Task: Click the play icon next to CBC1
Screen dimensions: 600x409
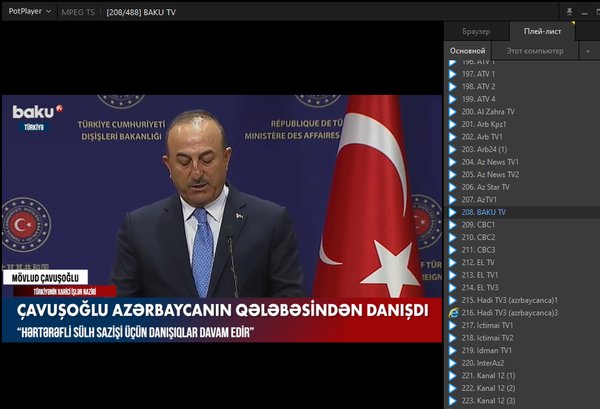Action: 452,225
